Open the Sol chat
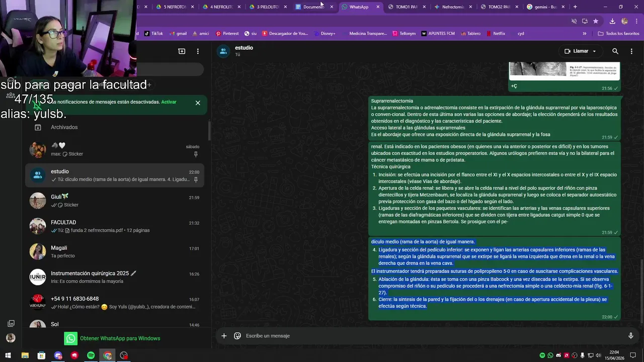 115,323
